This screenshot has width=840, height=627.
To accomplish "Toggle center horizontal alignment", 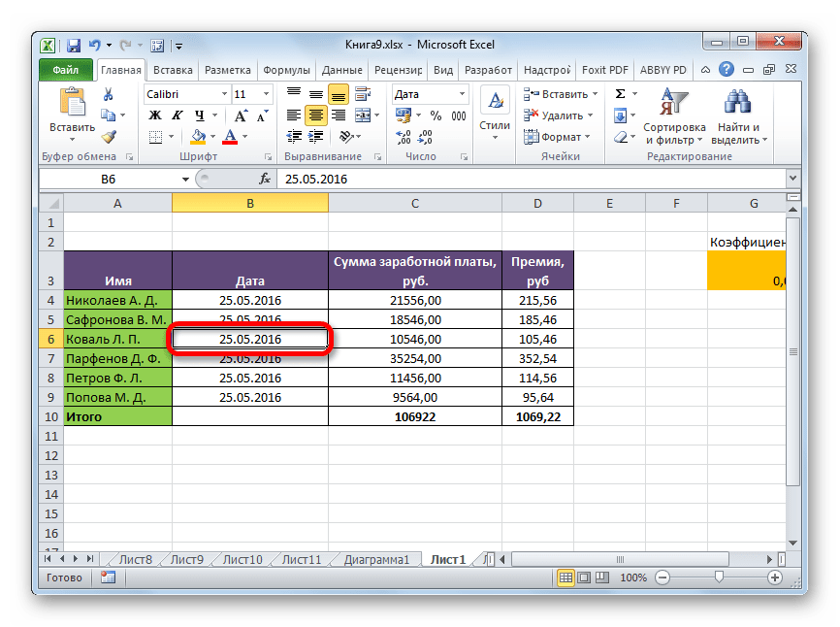I will tap(315, 115).
